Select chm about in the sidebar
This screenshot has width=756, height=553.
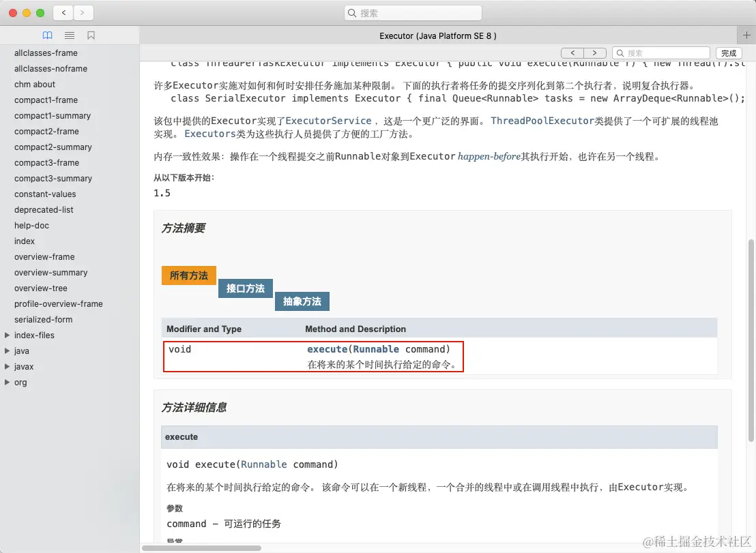pos(35,85)
